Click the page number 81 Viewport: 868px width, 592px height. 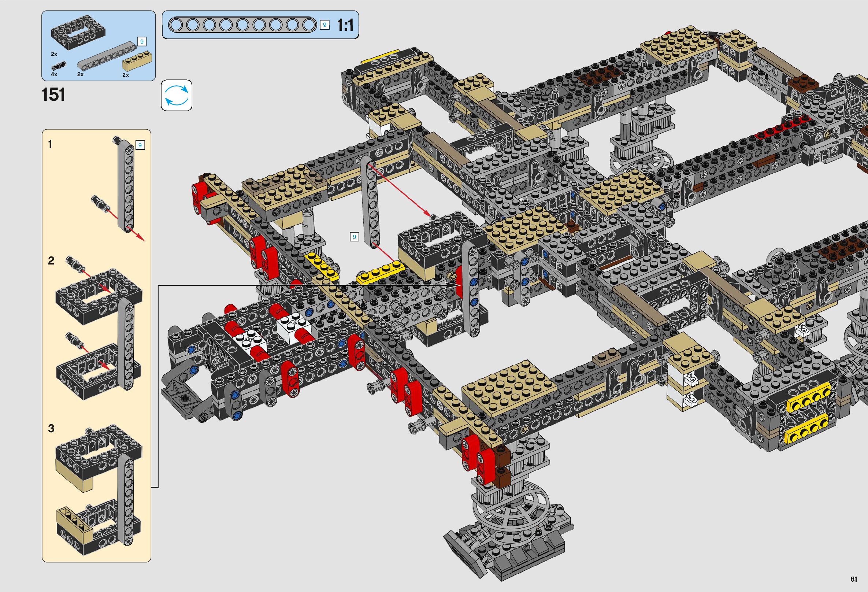(853, 579)
